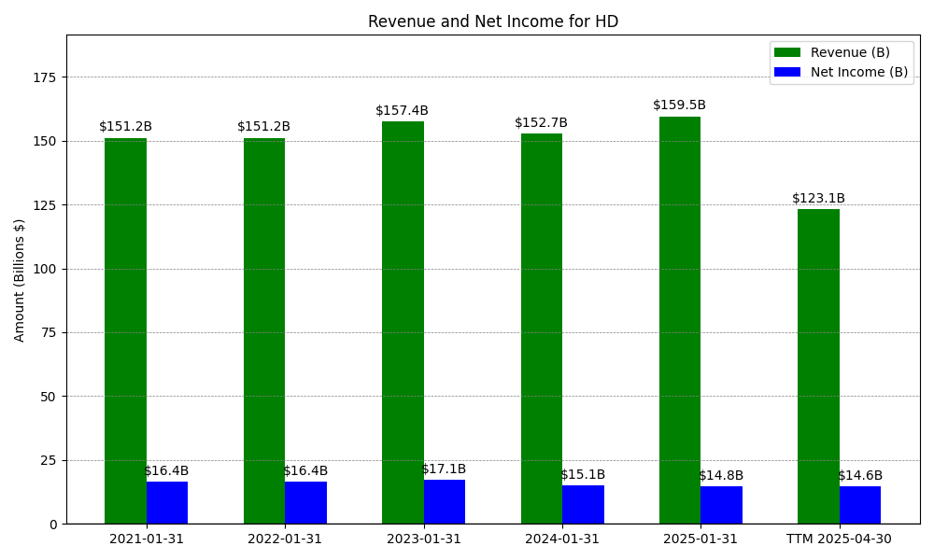The height and width of the screenshot is (560, 934).
Task: Select the 'Revenue (B)' legend label
Action: pos(850,52)
